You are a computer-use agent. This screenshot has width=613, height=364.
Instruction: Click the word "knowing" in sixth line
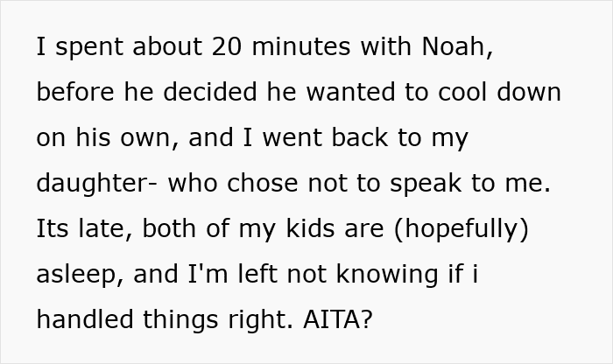387,274
